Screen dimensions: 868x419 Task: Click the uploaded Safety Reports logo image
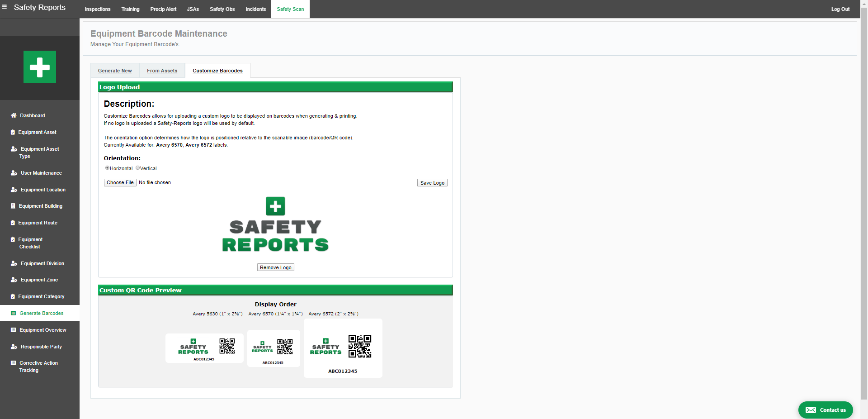click(275, 224)
